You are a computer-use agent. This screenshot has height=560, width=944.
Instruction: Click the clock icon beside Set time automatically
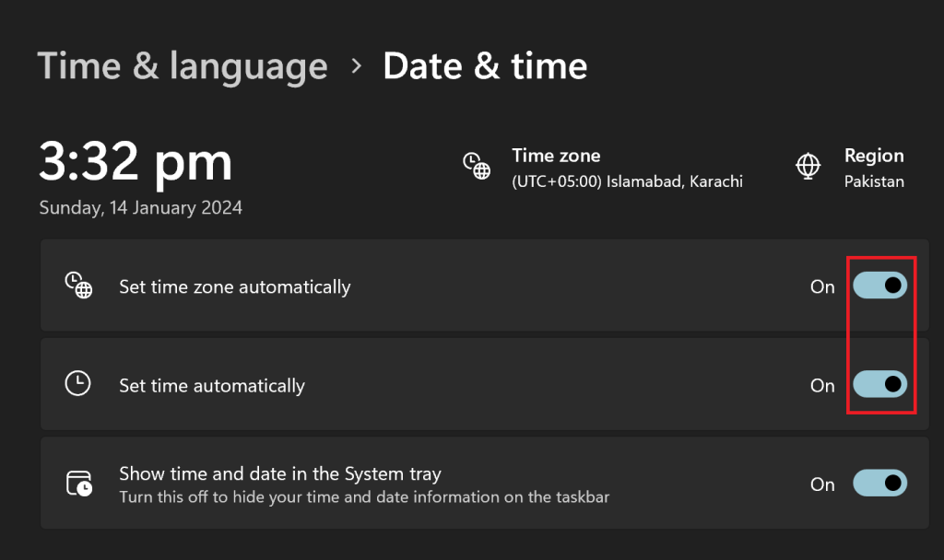click(78, 384)
